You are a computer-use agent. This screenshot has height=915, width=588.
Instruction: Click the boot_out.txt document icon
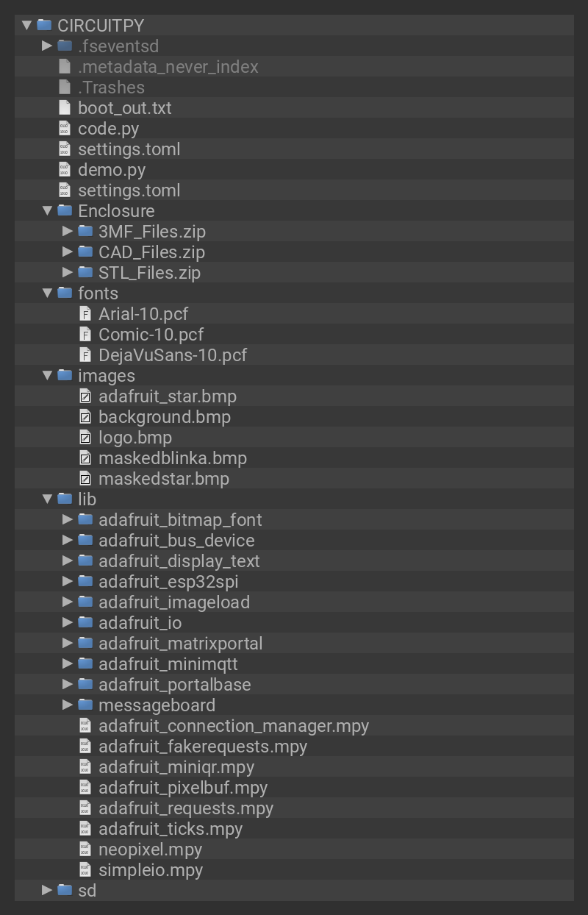65,108
